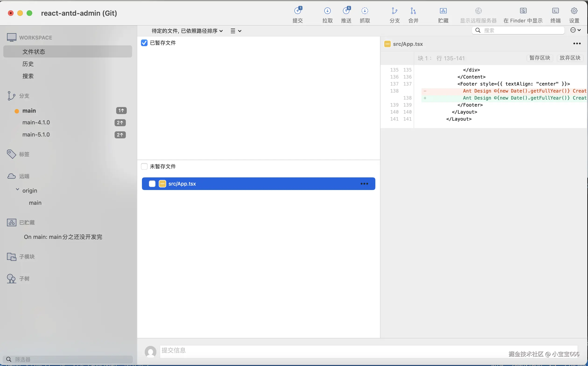588x366 pixels.
Task: Uncheck the 已暂存文件 checkbox
Action: coord(144,43)
